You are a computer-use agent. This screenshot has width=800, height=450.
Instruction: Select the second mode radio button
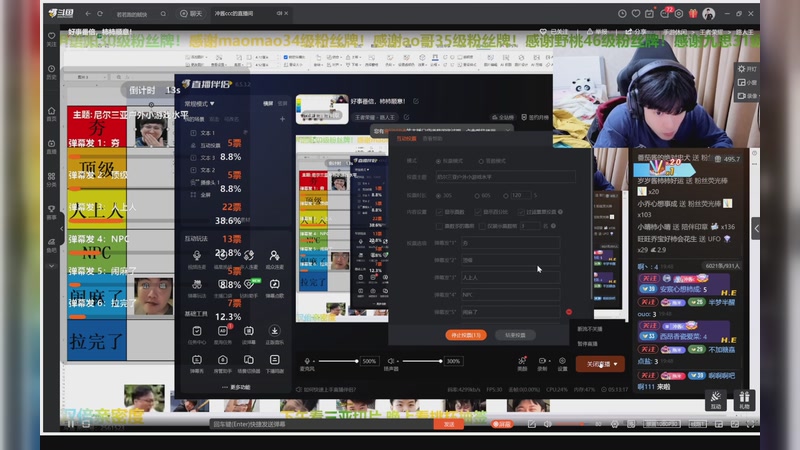tap(481, 161)
